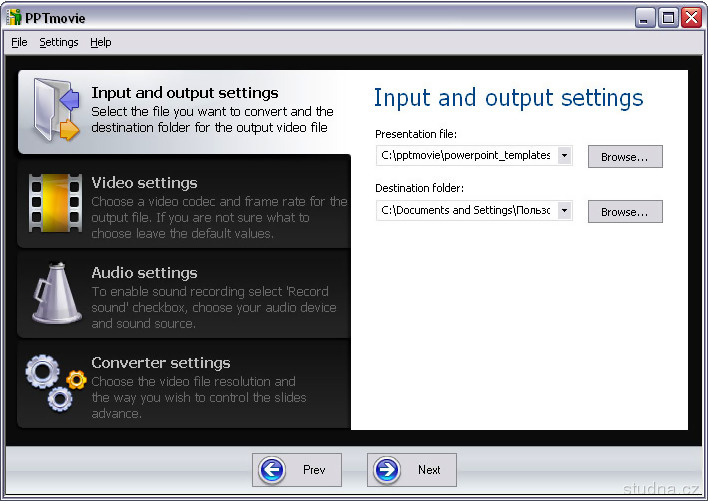Click the megaphone Audio settings icon
The width and height of the screenshot is (708, 501).
[54, 291]
